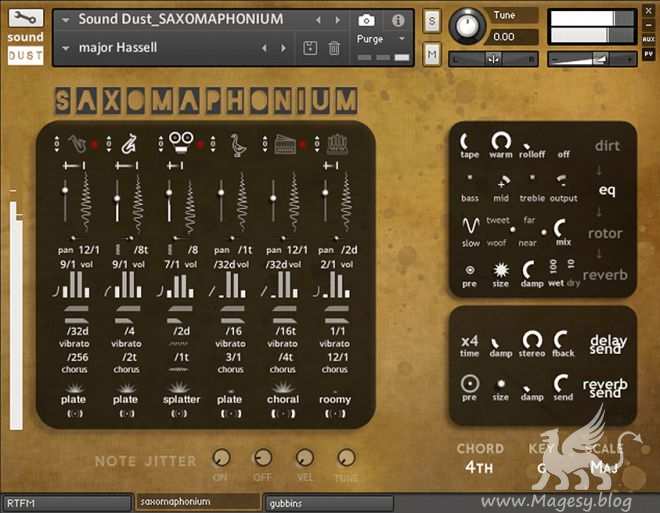Click the Tune value 0.00 field
Viewport: 660px width, 513px height.
(x=511, y=37)
